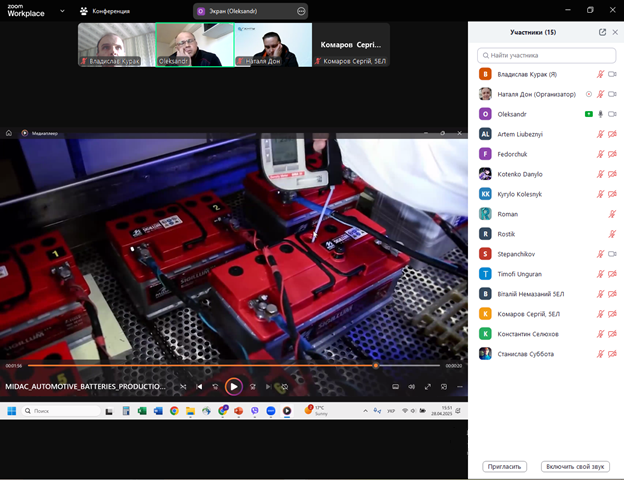Open Zoom from the taskbar
This screenshot has height=480, width=625.
coord(271,411)
